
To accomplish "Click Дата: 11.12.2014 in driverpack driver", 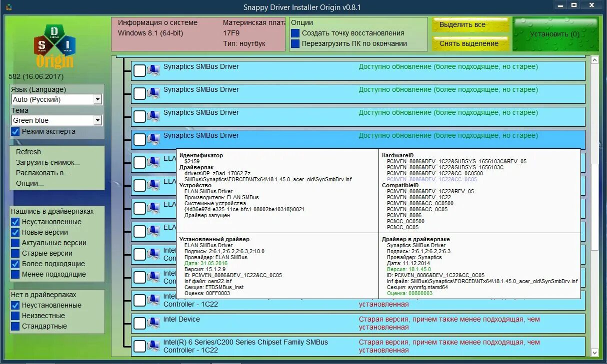I will pyautogui.click(x=408, y=263).
